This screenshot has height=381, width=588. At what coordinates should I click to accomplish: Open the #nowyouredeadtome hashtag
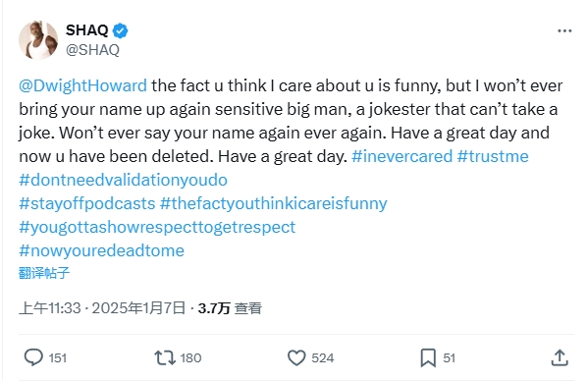pos(102,250)
